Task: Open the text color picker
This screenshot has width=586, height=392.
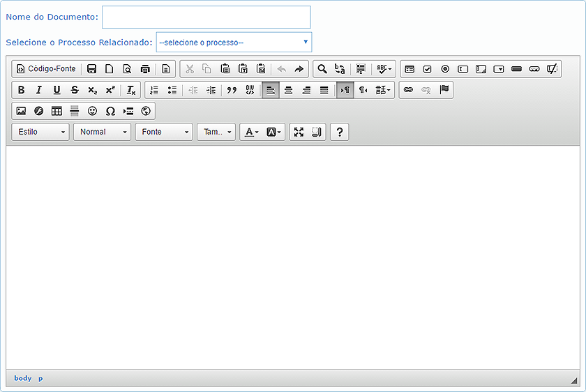Action: coord(251,132)
